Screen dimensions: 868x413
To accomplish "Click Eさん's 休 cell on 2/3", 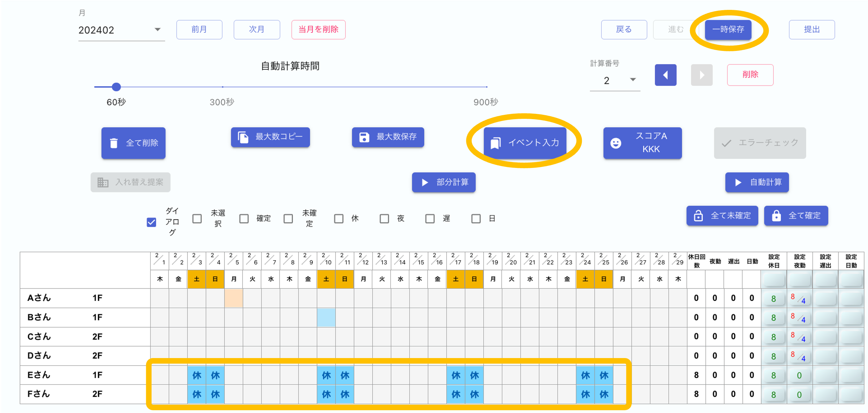I will click(x=197, y=375).
